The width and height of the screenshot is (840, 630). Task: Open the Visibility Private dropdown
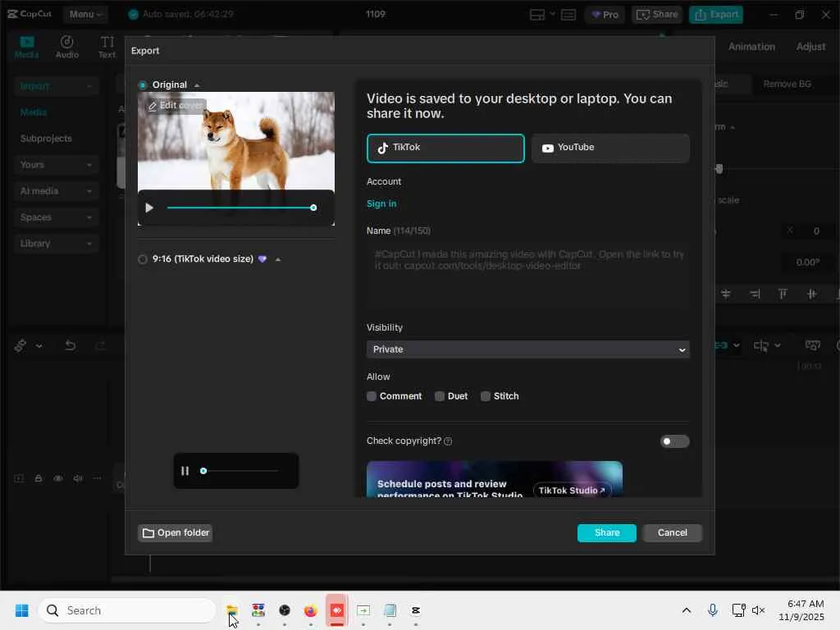pos(528,349)
